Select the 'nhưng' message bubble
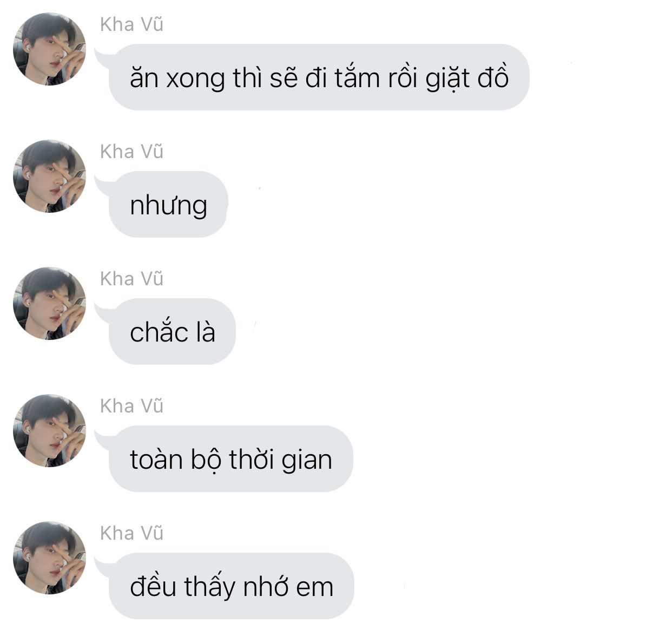 168,205
